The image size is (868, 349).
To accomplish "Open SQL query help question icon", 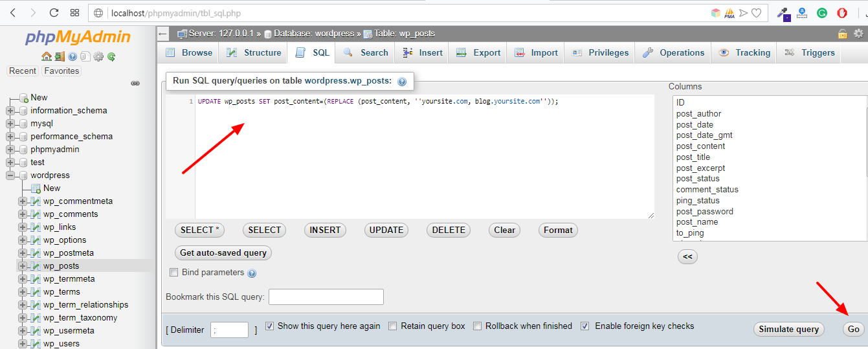I will 402,82.
